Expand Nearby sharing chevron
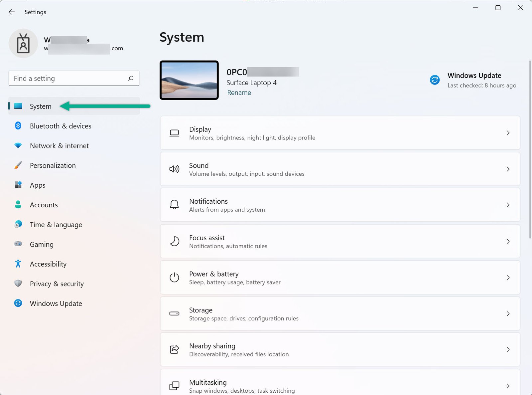This screenshot has width=532, height=395. point(508,349)
